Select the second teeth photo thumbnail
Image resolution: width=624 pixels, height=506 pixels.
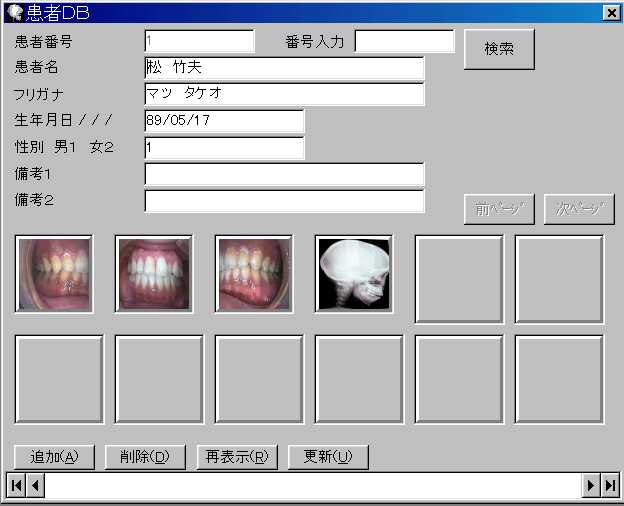pyautogui.click(x=154, y=274)
